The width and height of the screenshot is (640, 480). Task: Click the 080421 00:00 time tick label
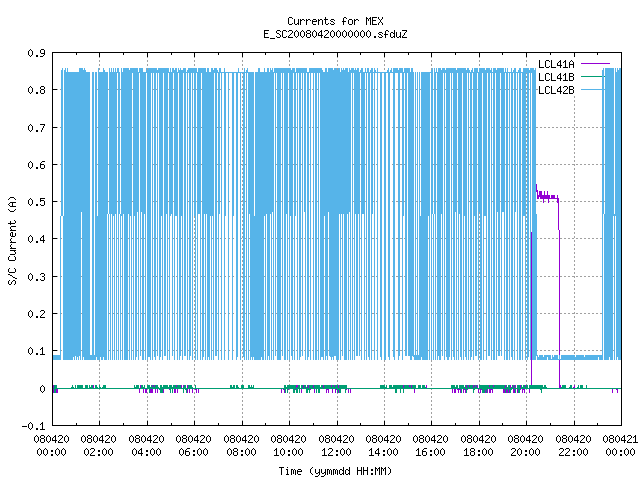pyautogui.click(x=620, y=446)
